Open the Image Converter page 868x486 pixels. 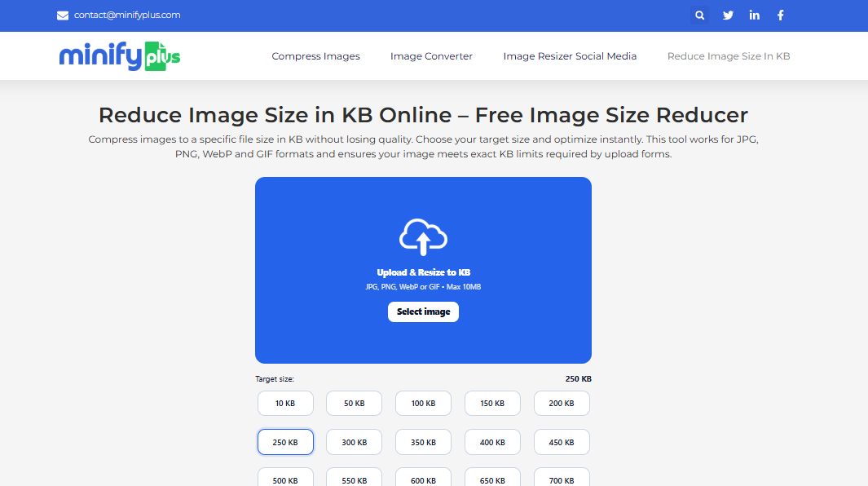[x=431, y=55]
